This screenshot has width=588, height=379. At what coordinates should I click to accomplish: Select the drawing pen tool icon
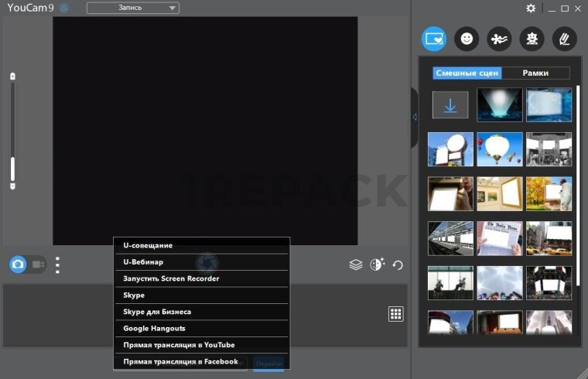pyautogui.click(x=564, y=39)
